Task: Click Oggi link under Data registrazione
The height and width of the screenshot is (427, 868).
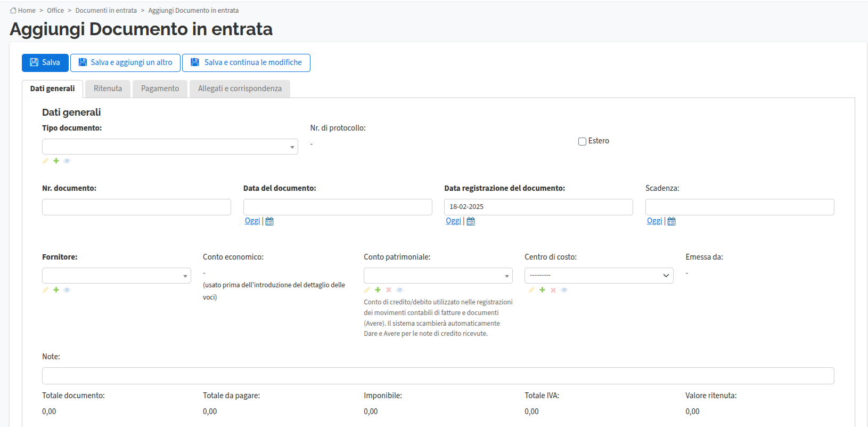Action: 453,221
